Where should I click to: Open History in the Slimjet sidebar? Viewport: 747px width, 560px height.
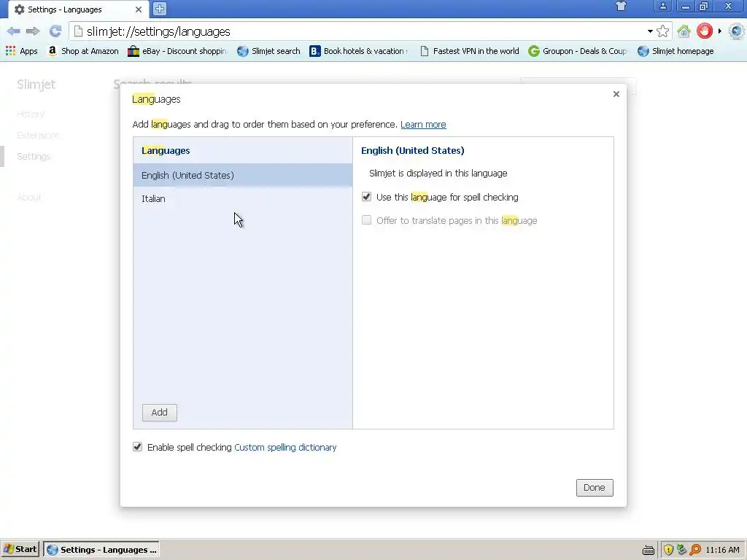31,114
